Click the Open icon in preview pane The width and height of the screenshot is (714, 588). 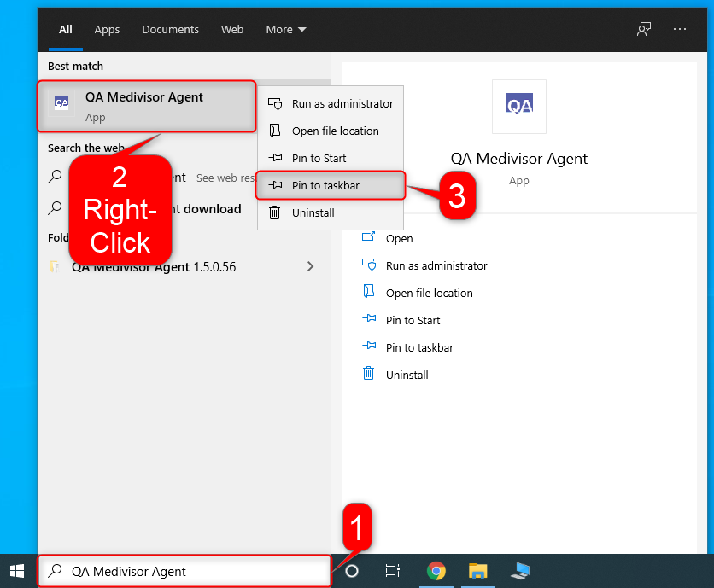click(368, 236)
